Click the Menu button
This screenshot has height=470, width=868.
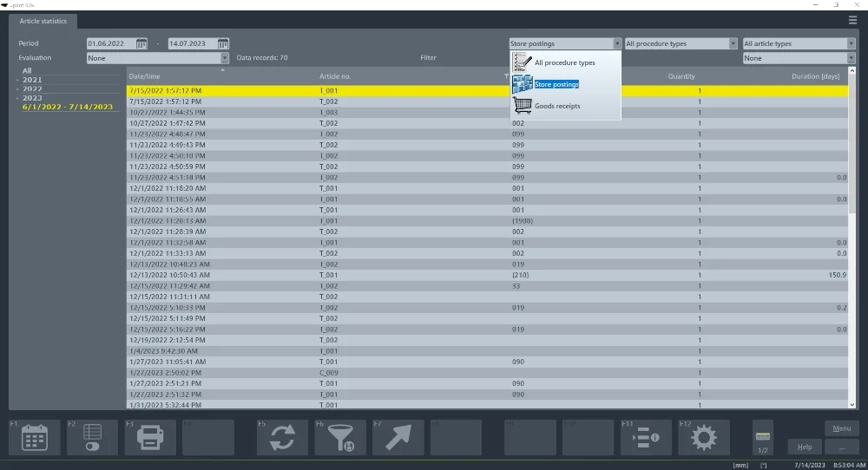click(x=841, y=428)
